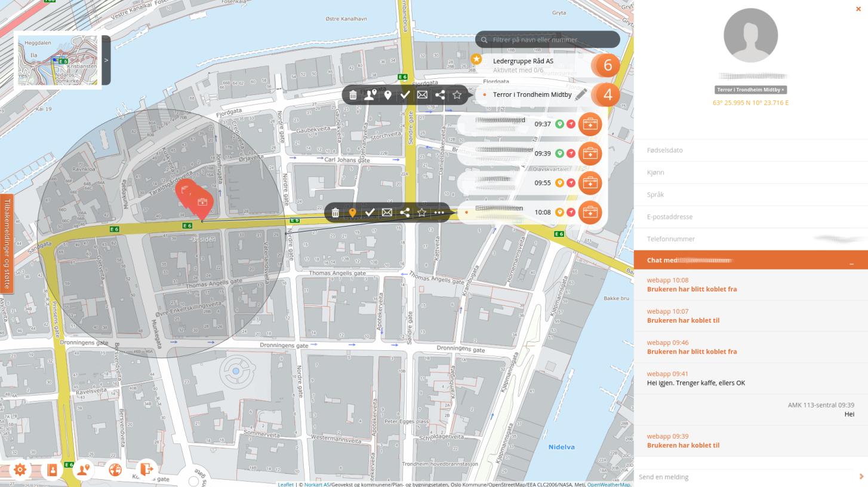Toggle orange location pin in 10:08 entry toolbar
Screen dimensions: 868x487
352,212
